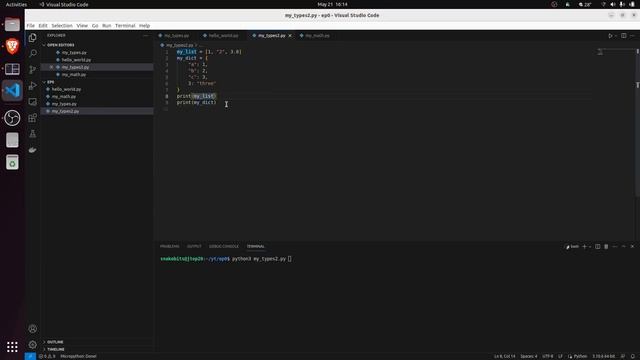Click the errors and warnings status counter
Image resolution: width=640 pixels, height=360 pixels.
pos(47,356)
